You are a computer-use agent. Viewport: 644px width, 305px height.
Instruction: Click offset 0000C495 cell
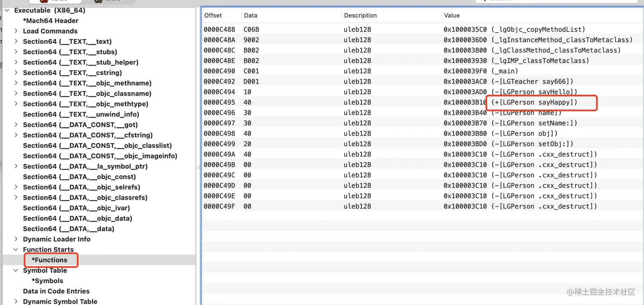219,102
